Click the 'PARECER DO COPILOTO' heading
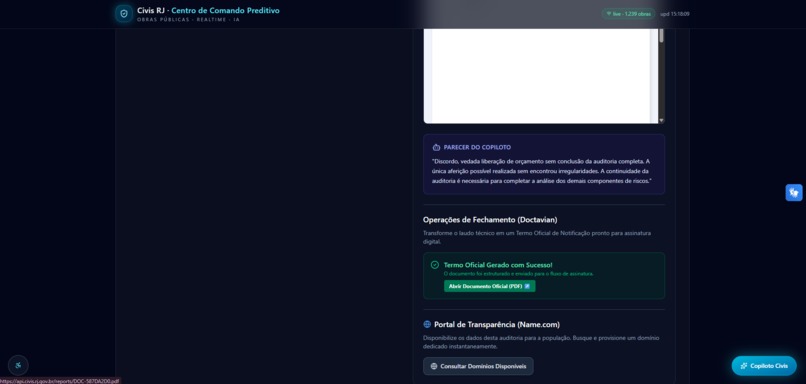 point(477,148)
